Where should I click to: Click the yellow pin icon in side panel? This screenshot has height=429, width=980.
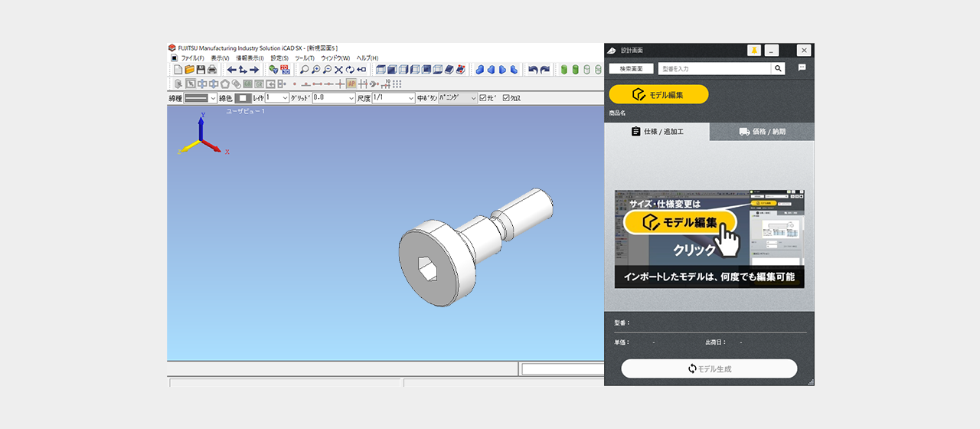pyautogui.click(x=754, y=51)
